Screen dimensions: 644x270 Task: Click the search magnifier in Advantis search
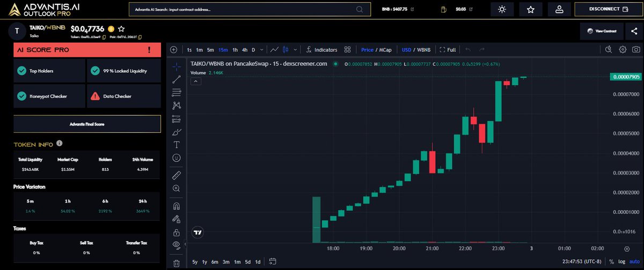360,10
